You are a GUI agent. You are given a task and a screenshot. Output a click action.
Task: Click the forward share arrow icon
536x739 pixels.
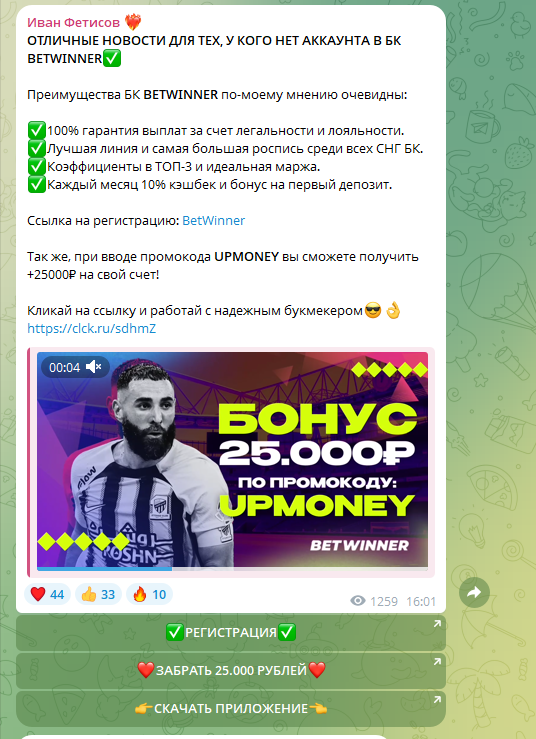(474, 592)
